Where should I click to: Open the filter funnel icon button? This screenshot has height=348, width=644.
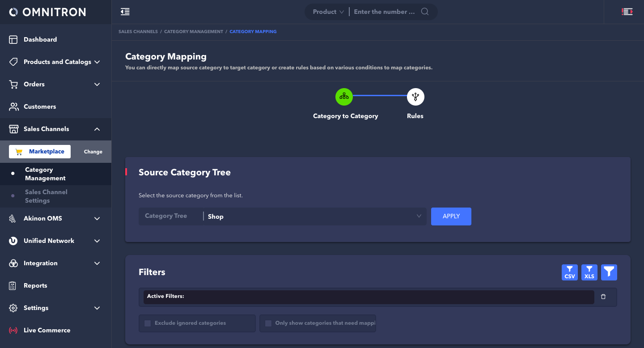[609, 272]
